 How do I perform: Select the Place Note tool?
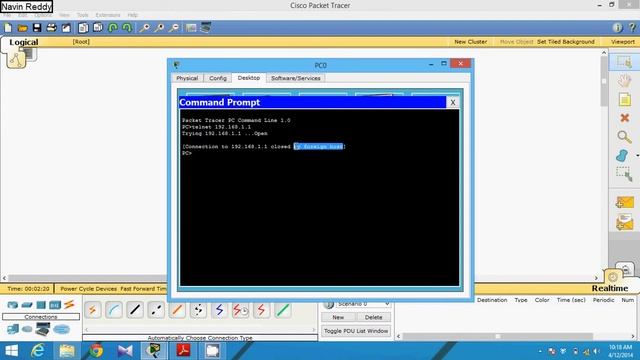624,99
